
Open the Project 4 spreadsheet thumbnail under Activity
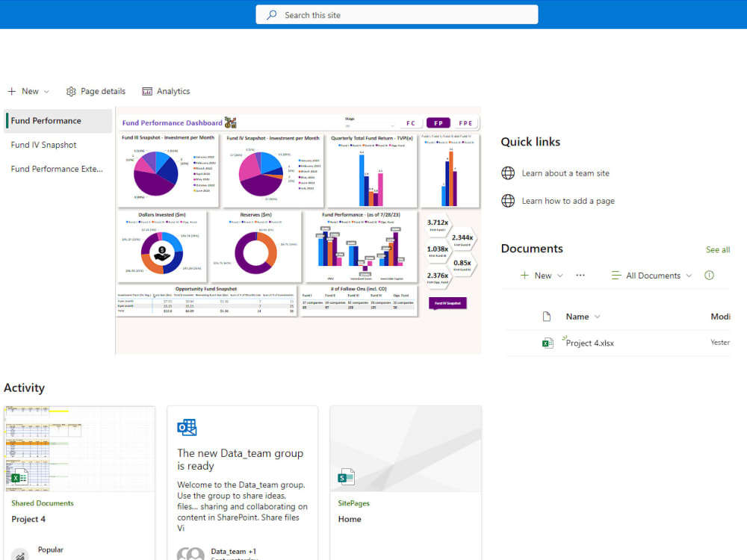point(79,449)
